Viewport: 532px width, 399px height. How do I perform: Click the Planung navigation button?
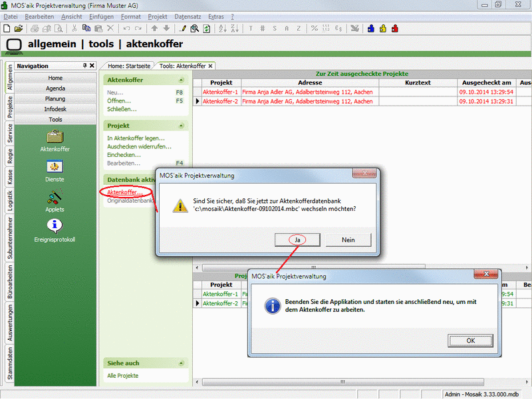(x=55, y=98)
